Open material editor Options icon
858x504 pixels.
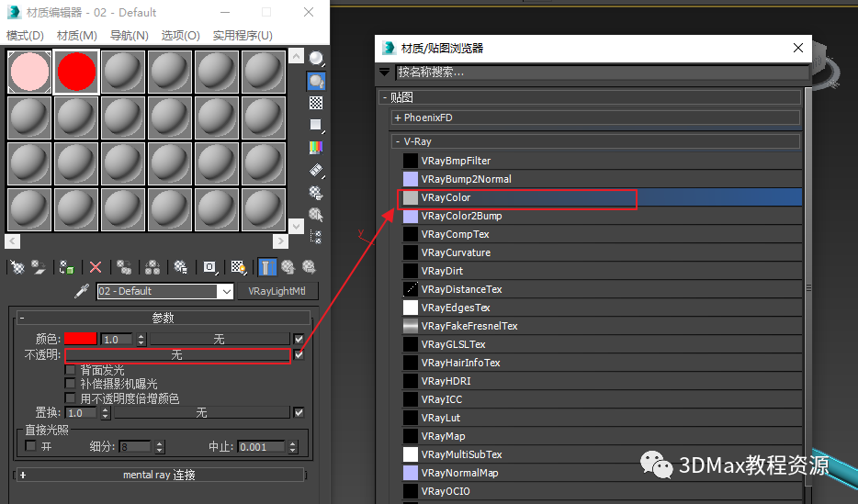click(x=316, y=193)
